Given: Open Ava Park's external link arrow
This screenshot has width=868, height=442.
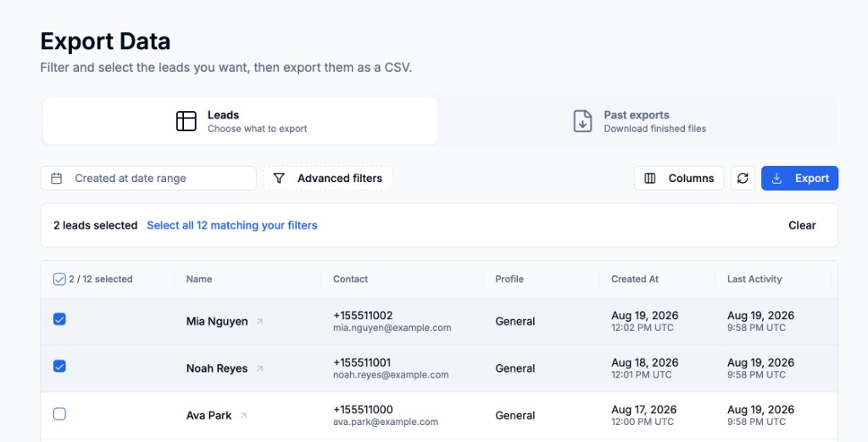Looking at the screenshot, I should [243, 416].
